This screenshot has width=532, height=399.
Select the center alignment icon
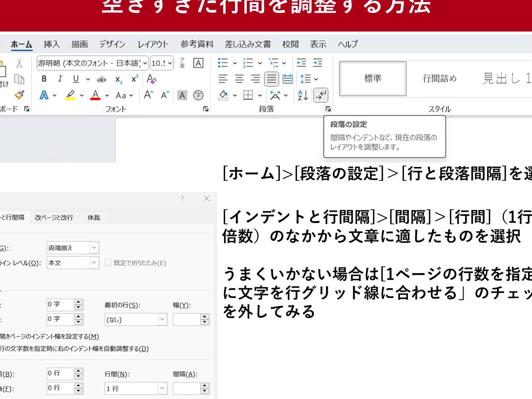[239, 78]
